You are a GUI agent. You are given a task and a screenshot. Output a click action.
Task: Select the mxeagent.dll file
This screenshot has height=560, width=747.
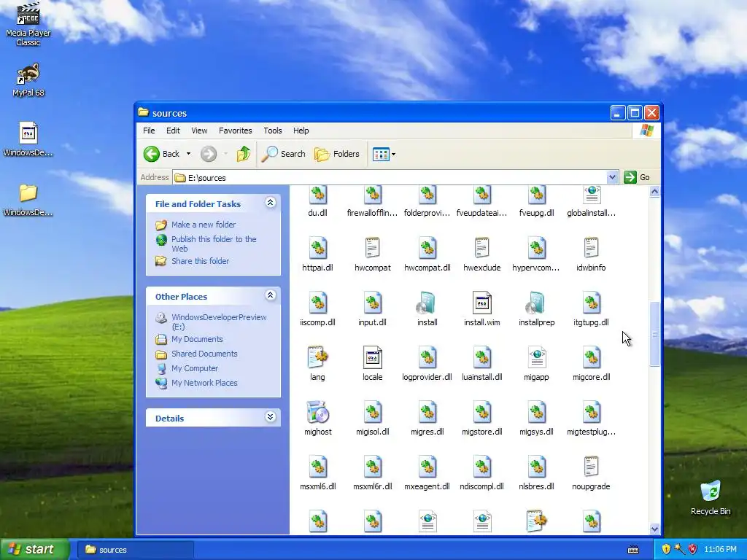(x=427, y=473)
